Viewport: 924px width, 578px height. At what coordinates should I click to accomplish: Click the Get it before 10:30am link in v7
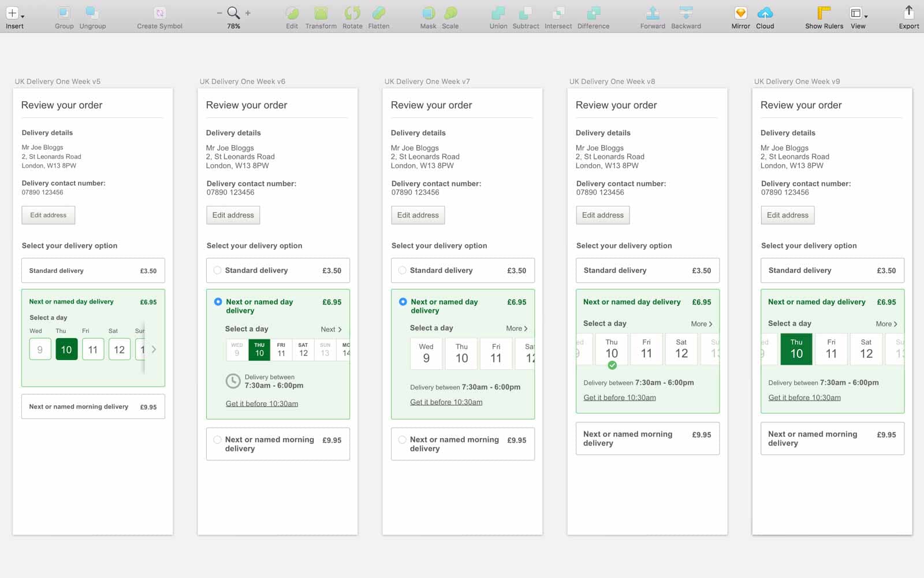pos(446,402)
